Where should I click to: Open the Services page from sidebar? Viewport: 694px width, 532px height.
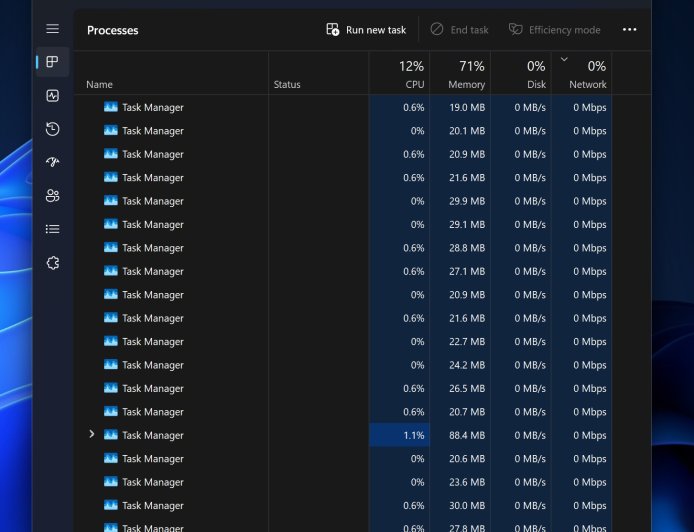(x=52, y=263)
